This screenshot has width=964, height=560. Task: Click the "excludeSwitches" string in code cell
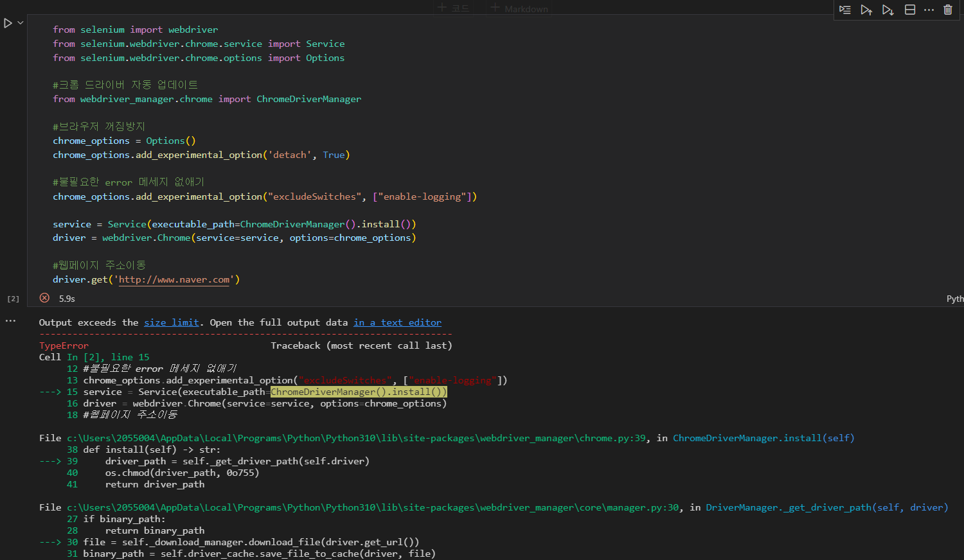click(x=315, y=197)
